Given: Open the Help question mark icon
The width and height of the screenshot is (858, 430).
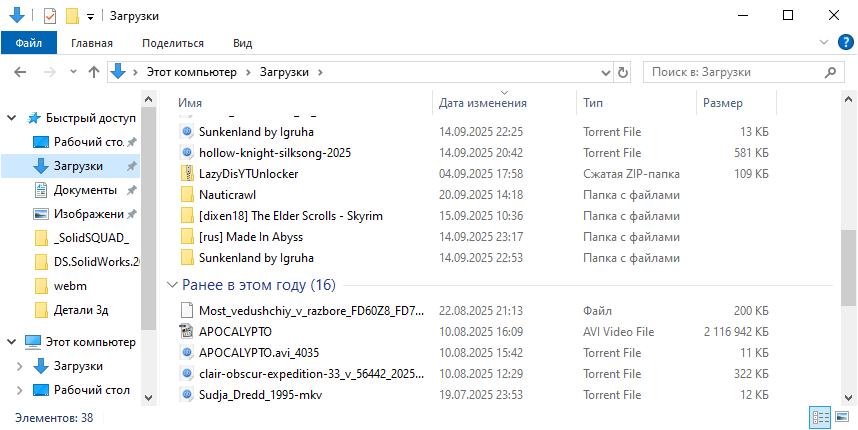Looking at the screenshot, I should 845,42.
